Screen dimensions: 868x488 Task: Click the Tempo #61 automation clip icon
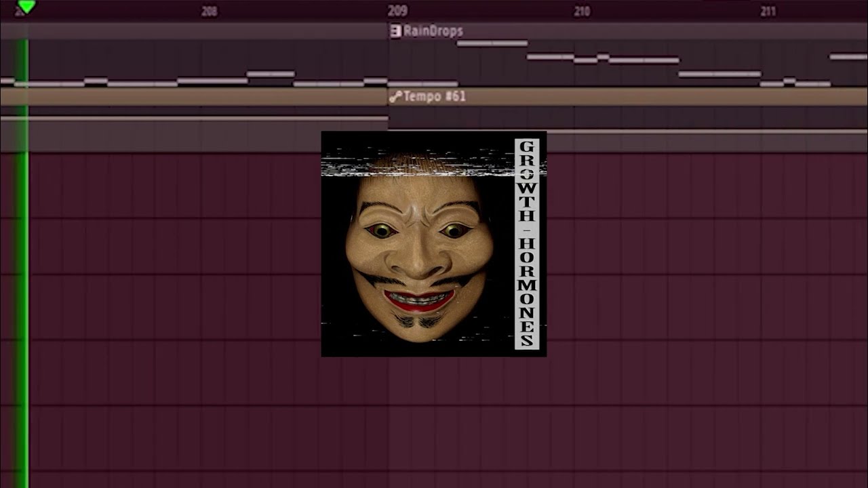(395, 96)
